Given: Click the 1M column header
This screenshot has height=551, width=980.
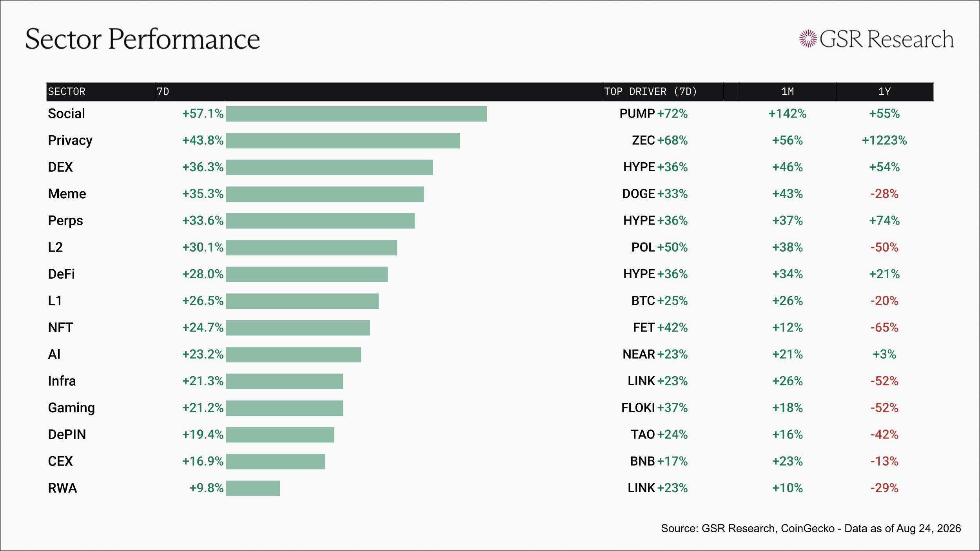Looking at the screenshot, I should pyautogui.click(x=788, y=92).
